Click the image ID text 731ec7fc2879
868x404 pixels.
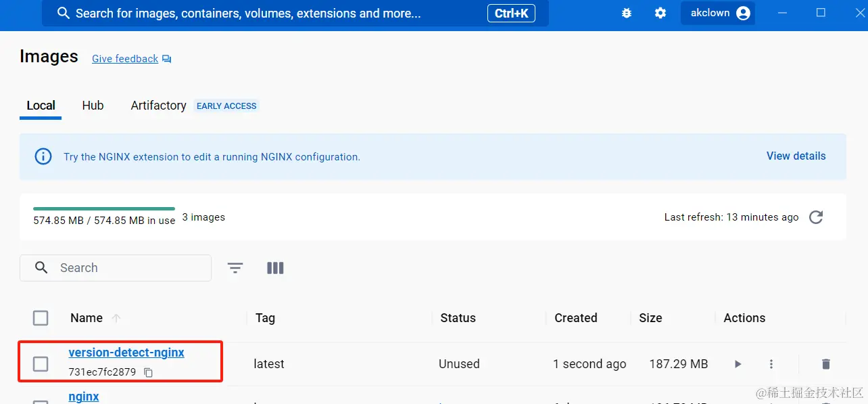coord(102,372)
